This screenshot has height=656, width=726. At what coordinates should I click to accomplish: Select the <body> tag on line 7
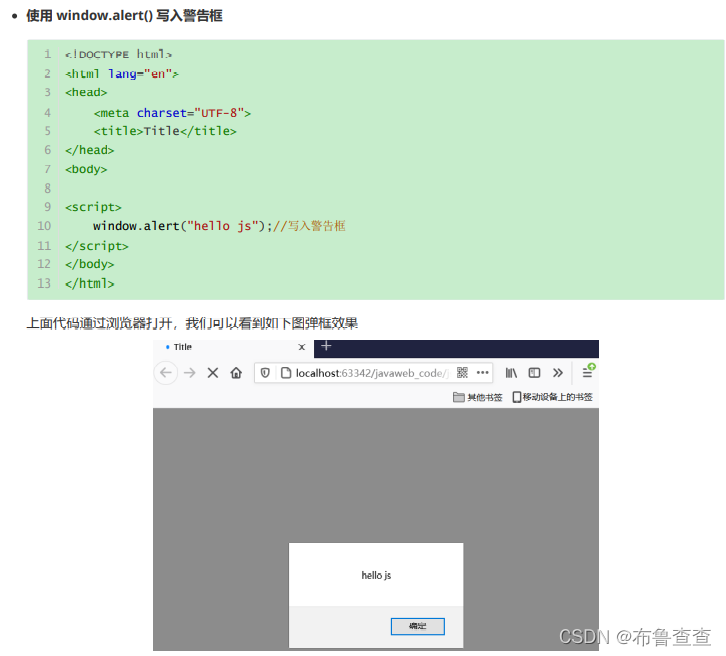click(86, 169)
